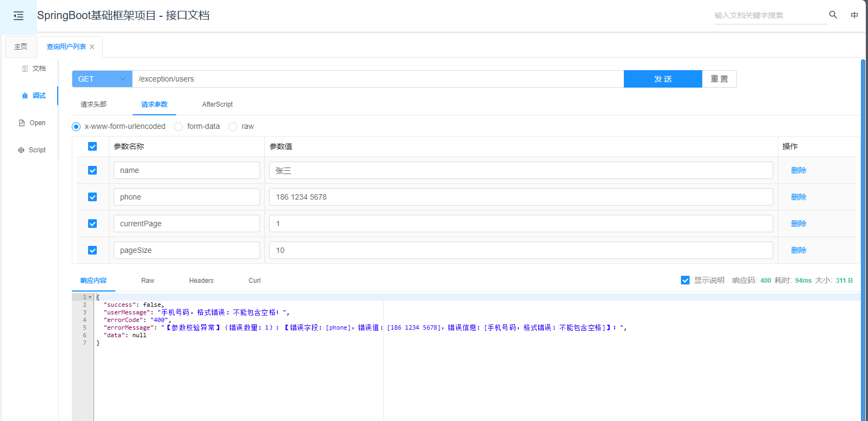Viewport: 868px width, 421px height.
Task: Click the document keyword search field
Action: pos(771,15)
